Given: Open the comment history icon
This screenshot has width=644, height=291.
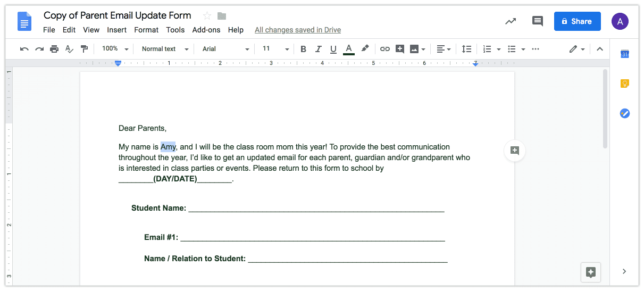Looking at the screenshot, I should pyautogui.click(x=538, y=21).
